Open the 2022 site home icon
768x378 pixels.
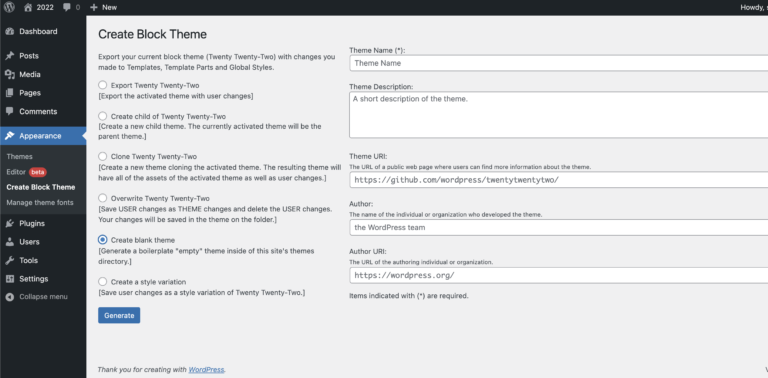tap(28, 7)
